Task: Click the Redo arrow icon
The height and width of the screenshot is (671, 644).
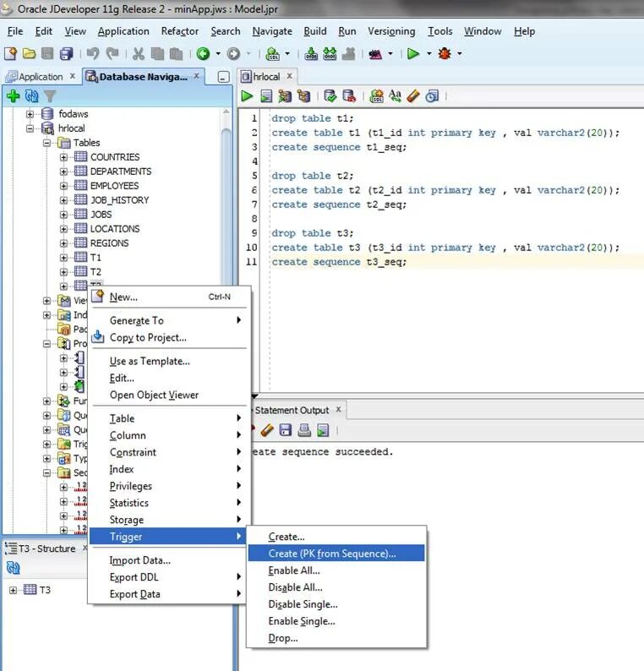Action: [112, 53]
